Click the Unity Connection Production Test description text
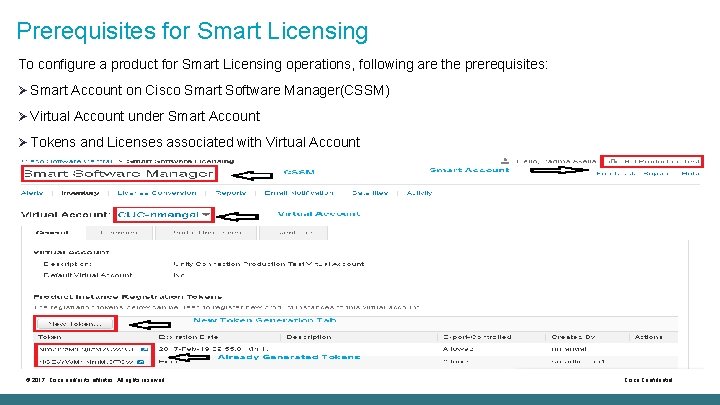720x405 pixels. [x=269, y=264]
